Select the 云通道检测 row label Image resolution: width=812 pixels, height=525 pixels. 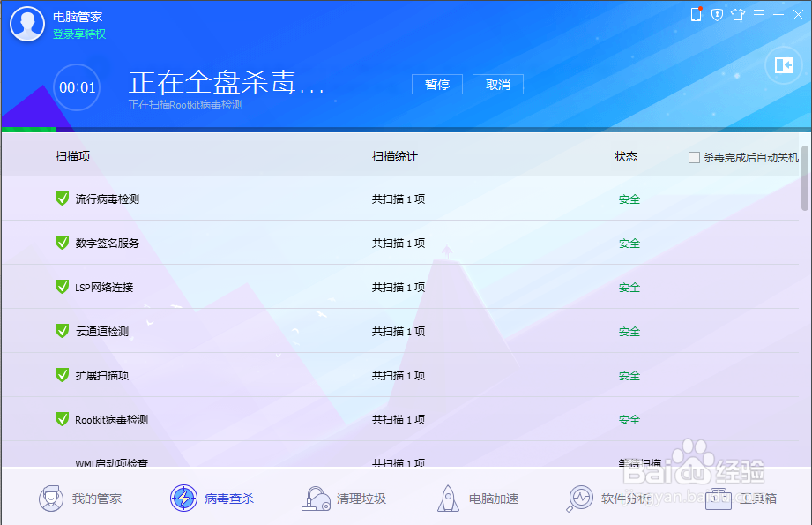[102, 331]
